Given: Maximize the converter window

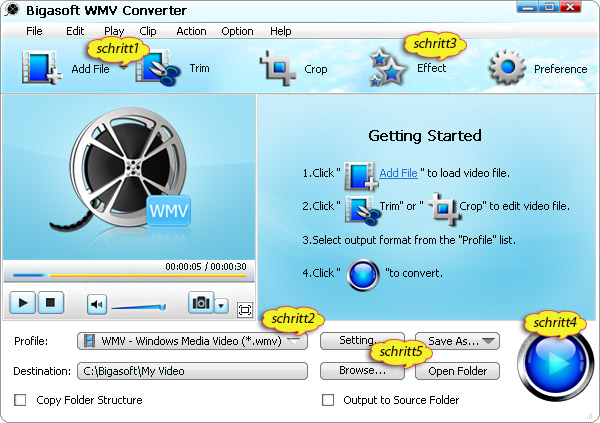Looking at the screenshot, I should 549,7.
